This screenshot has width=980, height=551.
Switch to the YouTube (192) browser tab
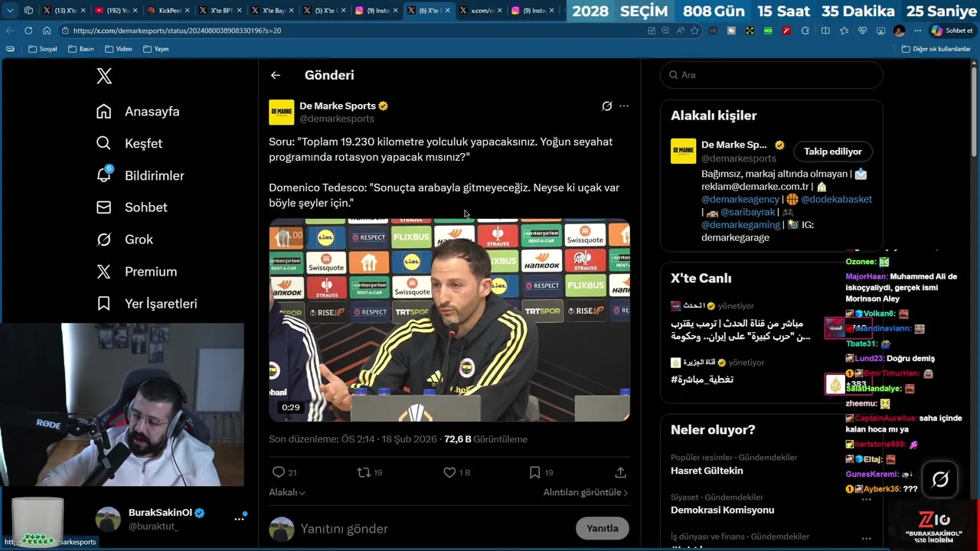pyautogui.click(x=116, y=11)
